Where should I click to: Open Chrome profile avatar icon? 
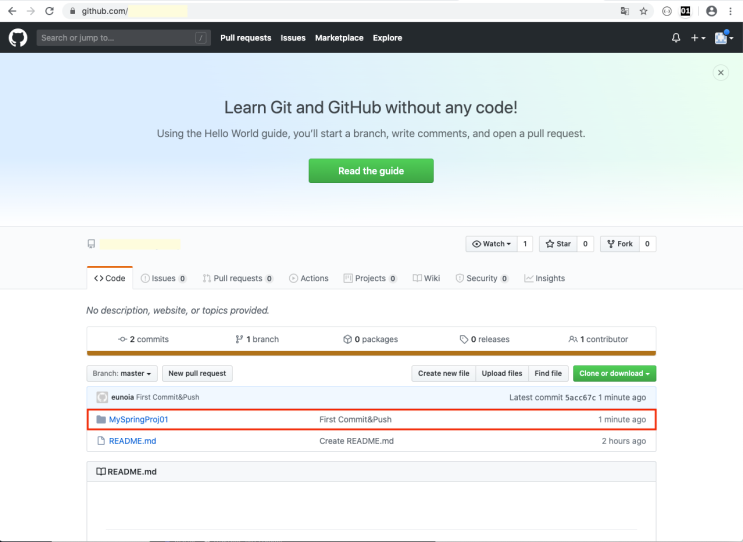click(711, 11)
